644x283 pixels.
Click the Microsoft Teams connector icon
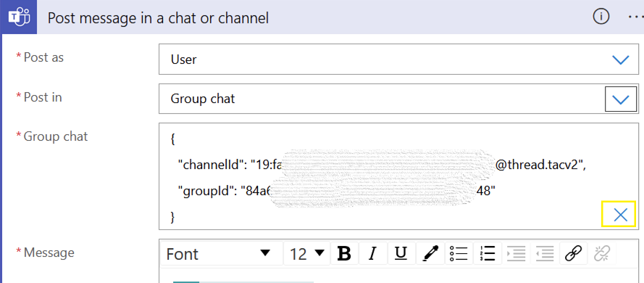tap(19, 17)
